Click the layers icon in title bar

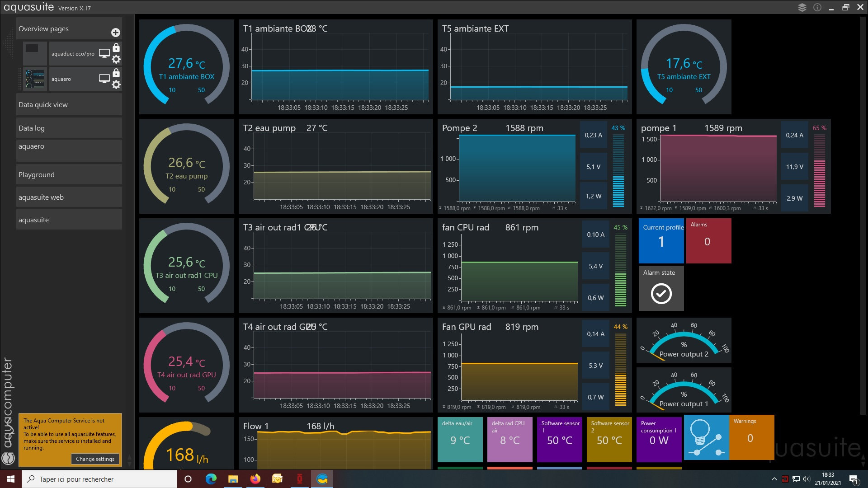(802, 7)
